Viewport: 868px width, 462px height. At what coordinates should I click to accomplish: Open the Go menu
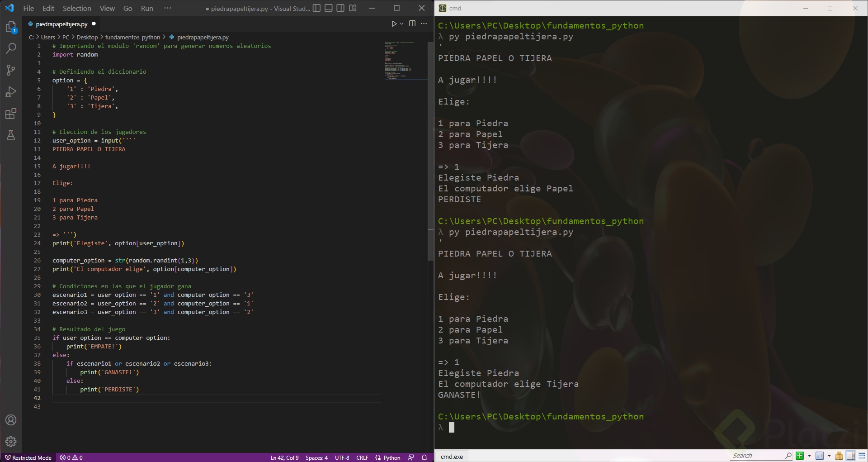click(x=128, y=8)
